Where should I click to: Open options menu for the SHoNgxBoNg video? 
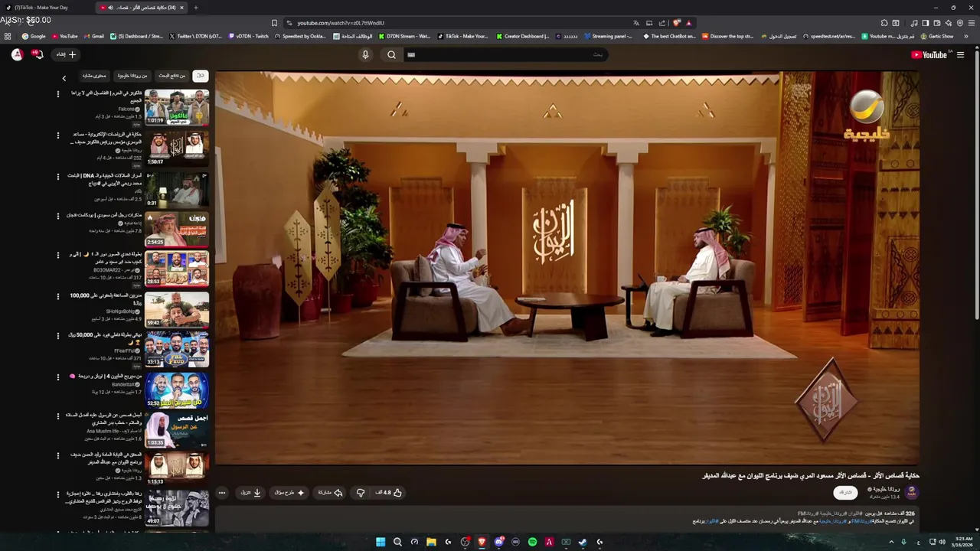pos(57,296)
